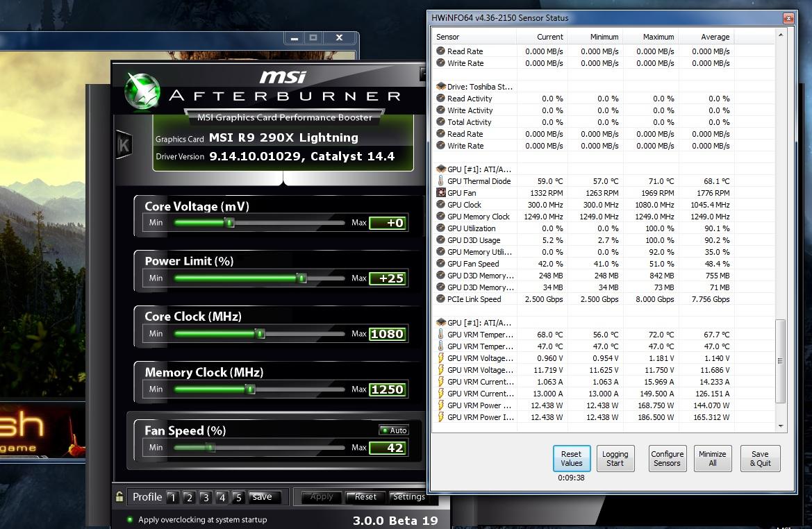Select profile slot 4

coord(222,498)
